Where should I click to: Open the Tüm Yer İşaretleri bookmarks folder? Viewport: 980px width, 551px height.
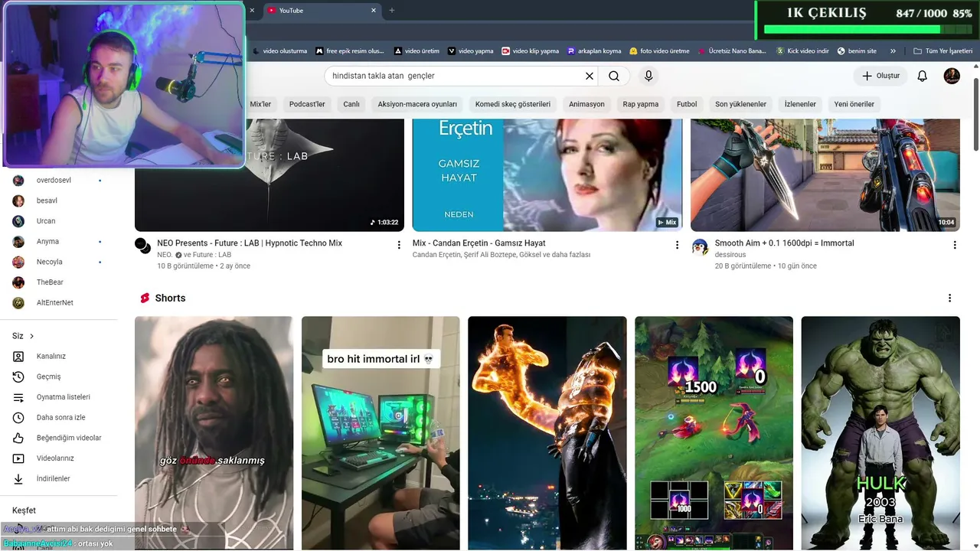pyautogui.click(x=942, y=51)
